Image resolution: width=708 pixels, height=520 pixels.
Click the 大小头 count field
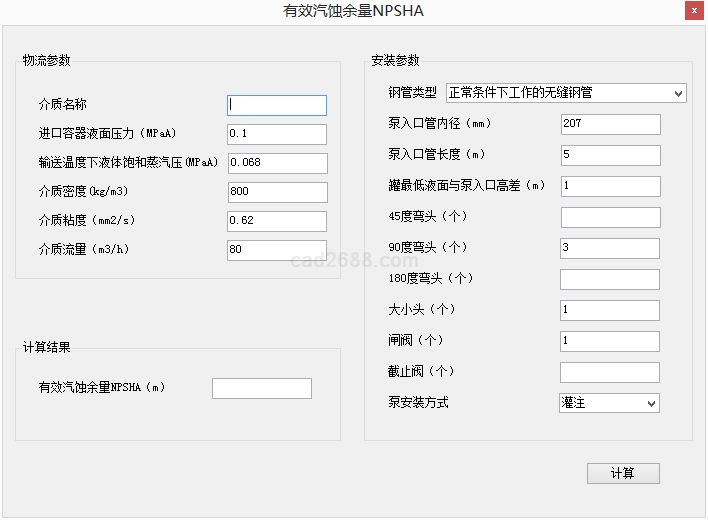click(x=610, y=310)
